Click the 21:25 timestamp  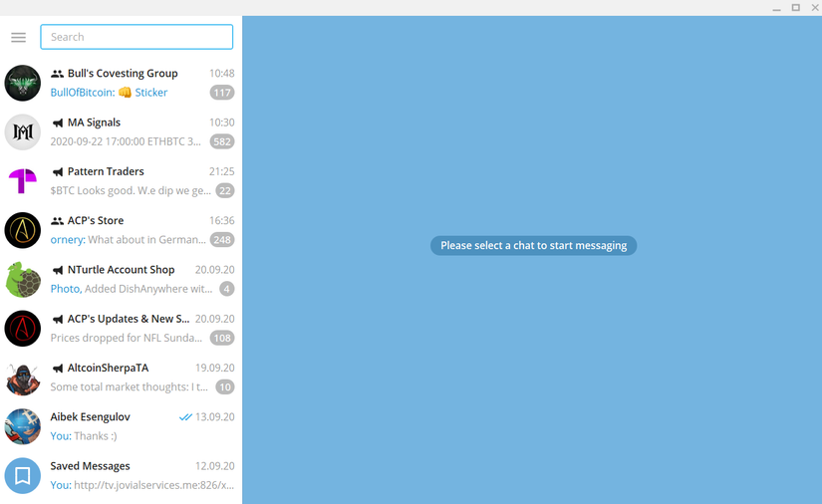[x=222, y=171]
